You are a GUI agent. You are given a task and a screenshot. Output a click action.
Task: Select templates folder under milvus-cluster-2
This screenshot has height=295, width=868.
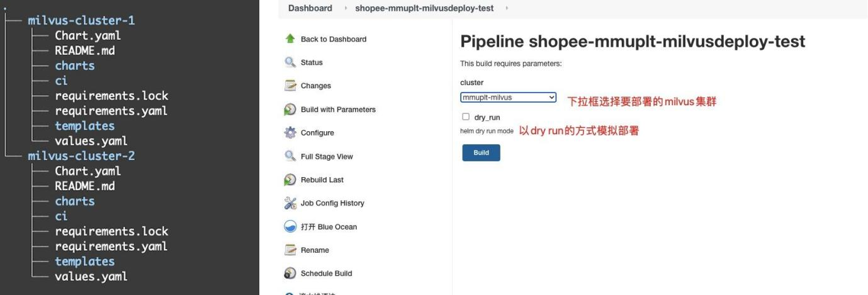pyautogui.click(x=85, y=262)
